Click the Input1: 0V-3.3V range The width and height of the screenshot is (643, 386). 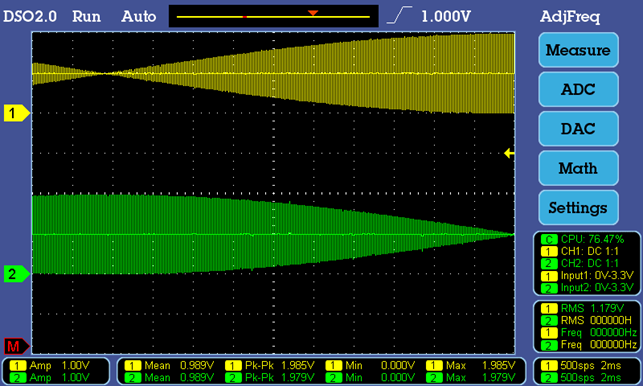click(597, 276)
